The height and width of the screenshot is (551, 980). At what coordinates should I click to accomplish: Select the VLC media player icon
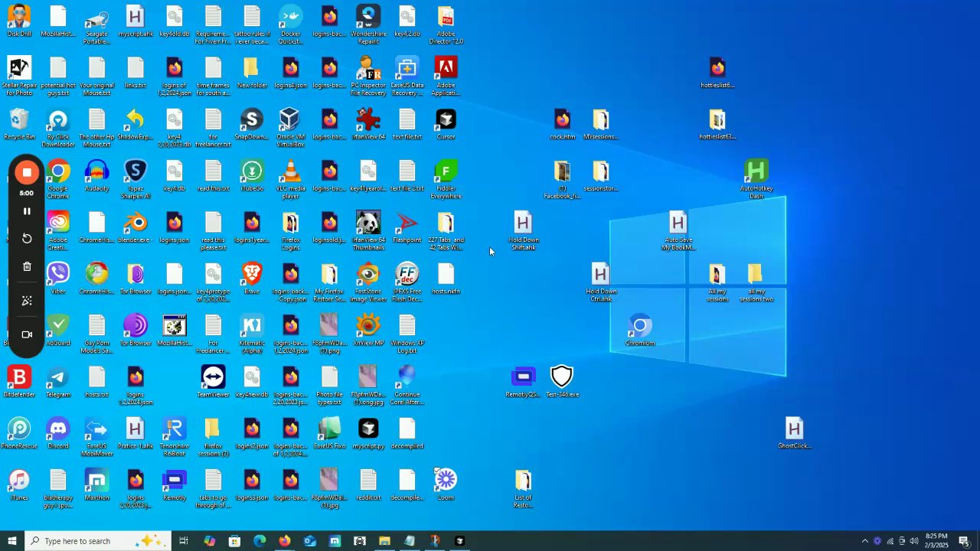point(291,179)
